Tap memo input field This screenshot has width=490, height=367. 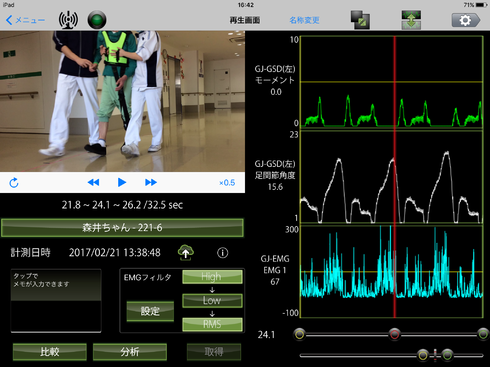pyautogui.click(x=56, y=301)
